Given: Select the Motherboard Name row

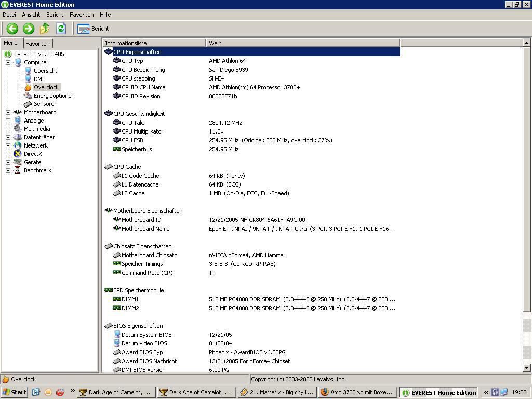Looking at the screenshot, I should (251, 229).
